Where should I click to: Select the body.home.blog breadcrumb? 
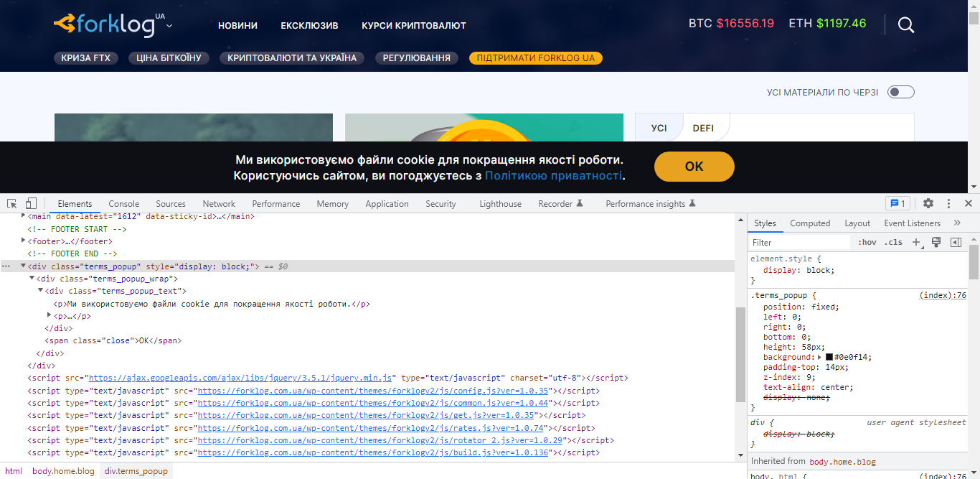click(x=63, y=471)
